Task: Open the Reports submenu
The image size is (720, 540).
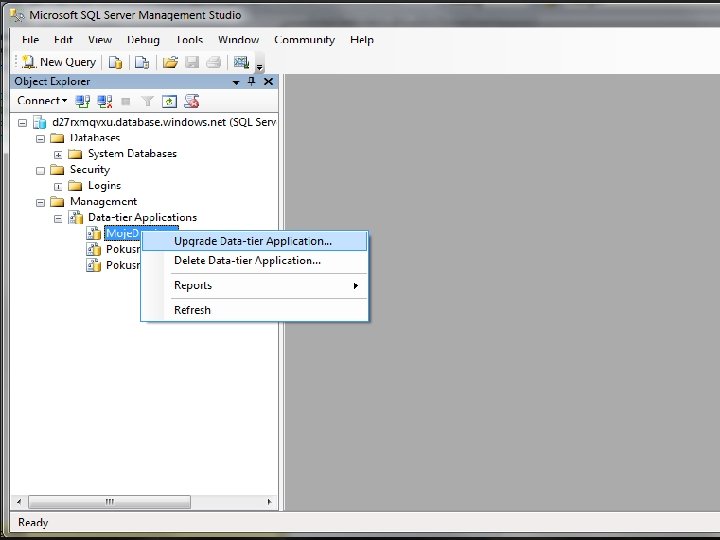Action: (254, 285)
